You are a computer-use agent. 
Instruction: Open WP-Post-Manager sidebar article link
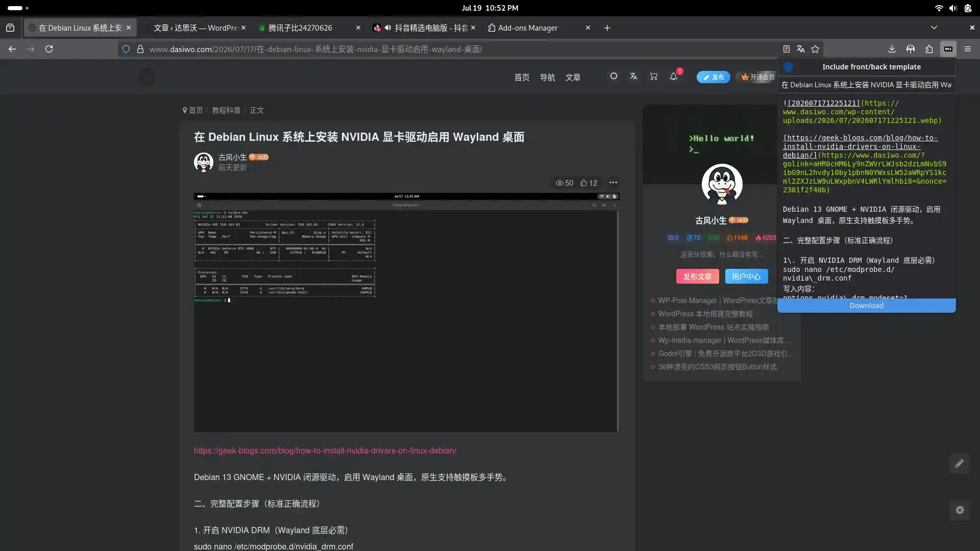click(717, 300)
